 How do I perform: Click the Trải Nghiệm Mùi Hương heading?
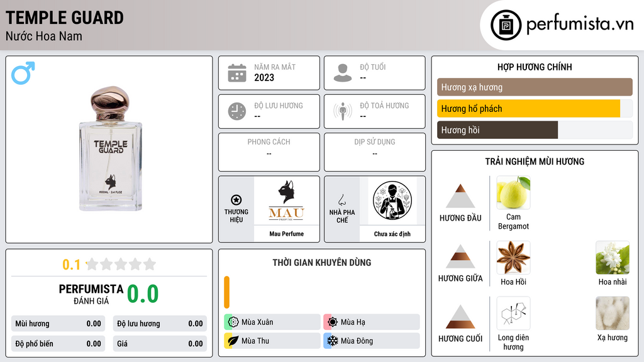tap(535, 162)
